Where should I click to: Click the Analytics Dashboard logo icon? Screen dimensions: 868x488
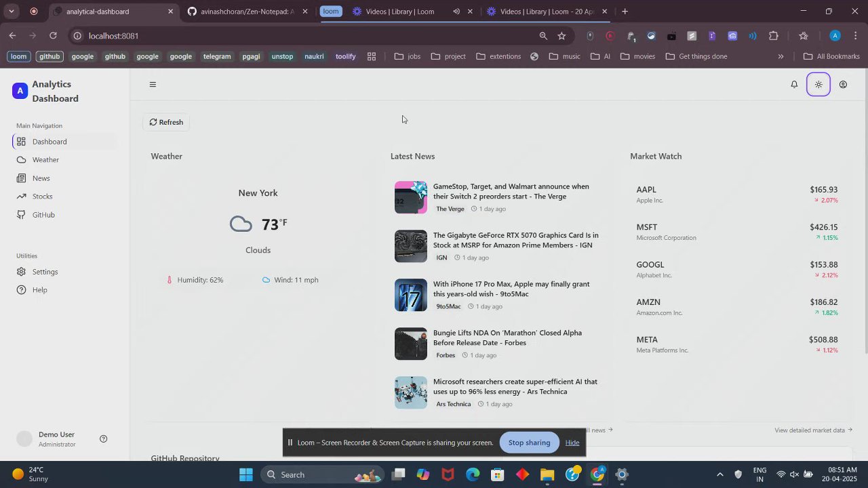20,91
